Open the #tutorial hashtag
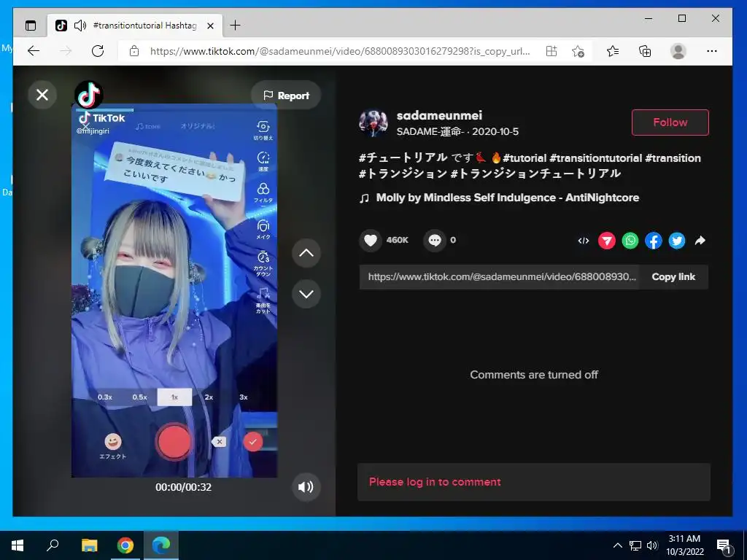This screenshot has height=560, width=747. coord(524,158)
